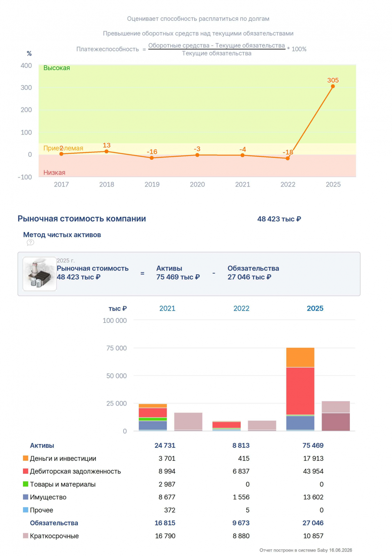Click the orange segment of the 2025 assets bar
392x556 pixels.
300,357
